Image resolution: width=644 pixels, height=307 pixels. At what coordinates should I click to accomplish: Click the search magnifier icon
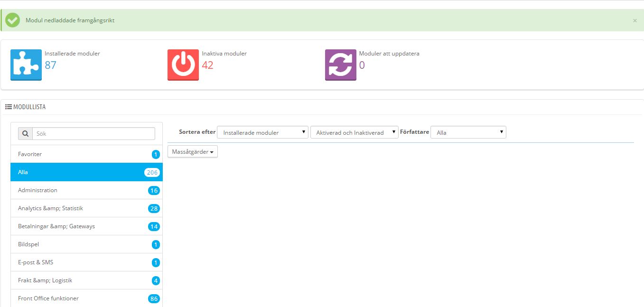(x=25, y=134)
